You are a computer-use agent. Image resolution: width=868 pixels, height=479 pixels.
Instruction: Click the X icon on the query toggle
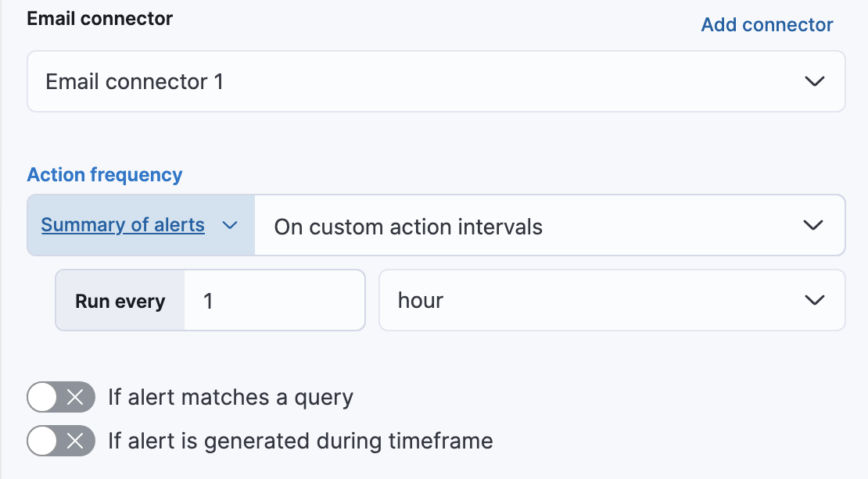pos(74,397)
